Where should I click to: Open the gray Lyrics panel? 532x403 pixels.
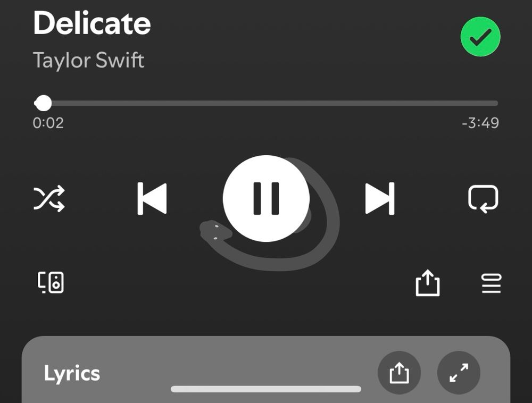tap(266, 370)
